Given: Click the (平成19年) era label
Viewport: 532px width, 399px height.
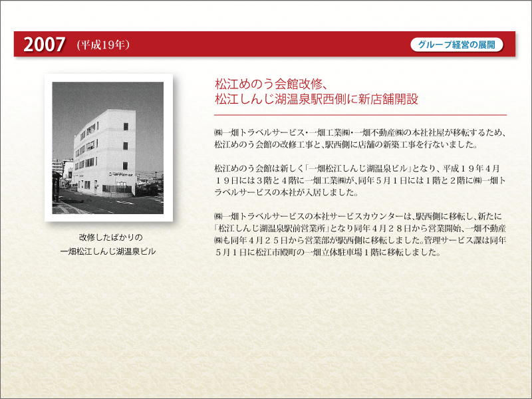Looking at the screenshot, I should (102, 45).
